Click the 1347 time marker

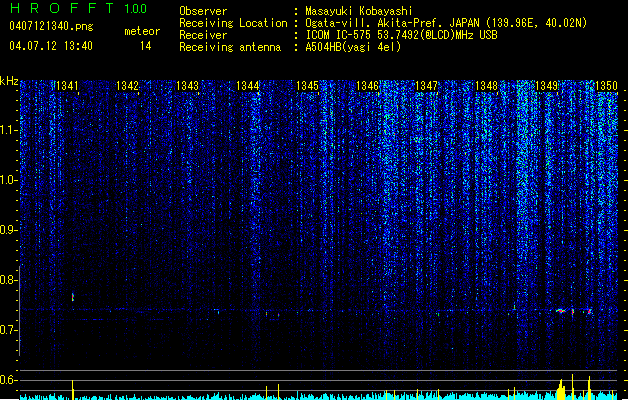point(426,86)
